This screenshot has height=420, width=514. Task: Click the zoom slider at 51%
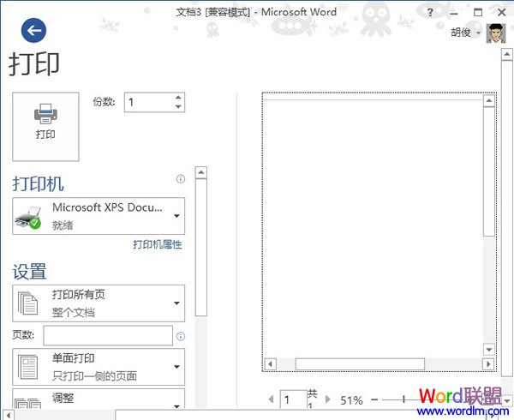coord(403,400)
